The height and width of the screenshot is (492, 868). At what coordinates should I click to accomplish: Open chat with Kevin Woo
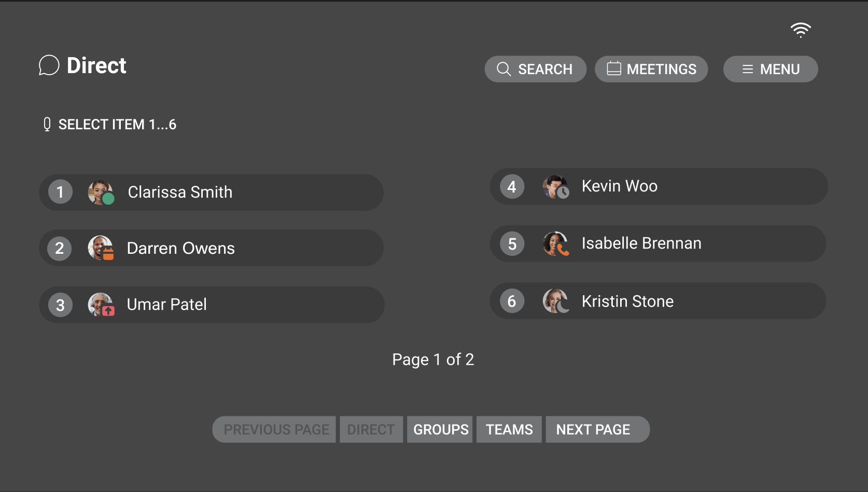pos(659,186)
